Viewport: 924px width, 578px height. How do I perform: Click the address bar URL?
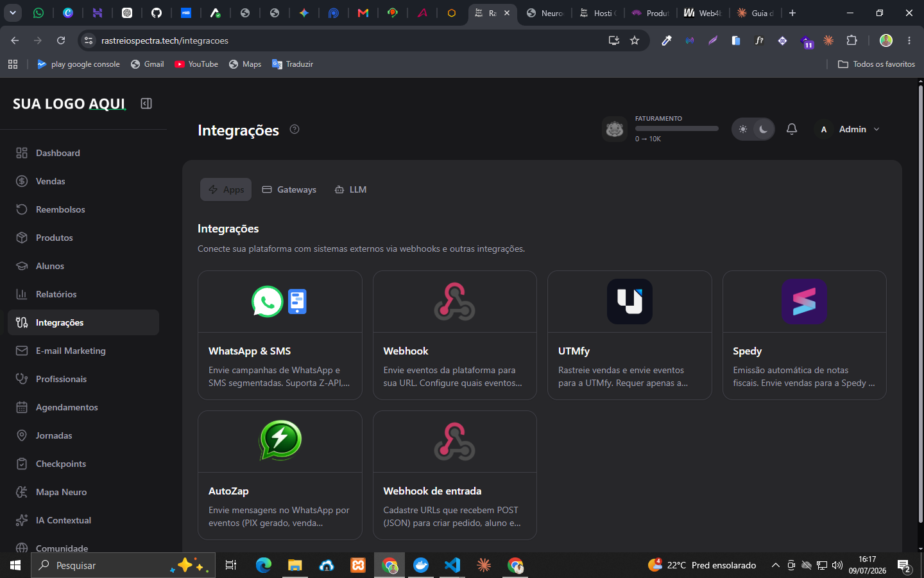point(165,40)
